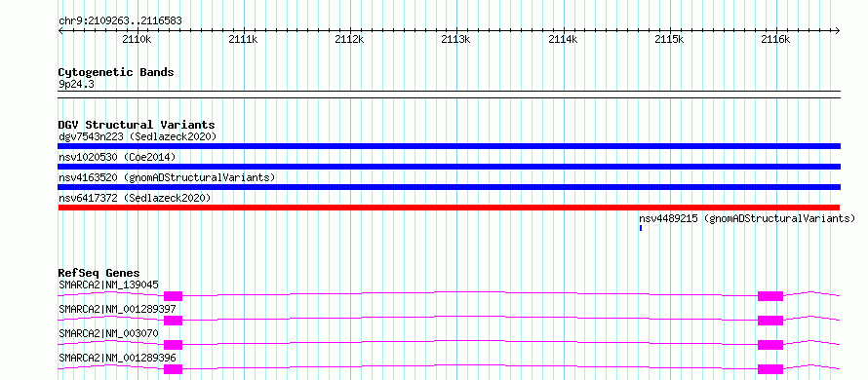
Task: Open the SMARCA2|NM_139045 transcript label
Action: tap(108, 285)
